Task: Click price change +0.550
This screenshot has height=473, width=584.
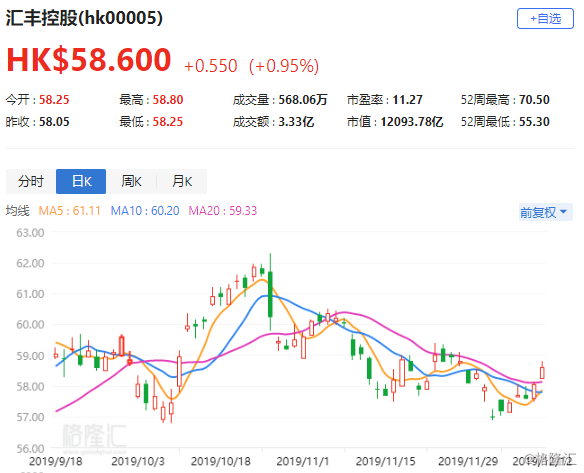Action: point(210,66)
